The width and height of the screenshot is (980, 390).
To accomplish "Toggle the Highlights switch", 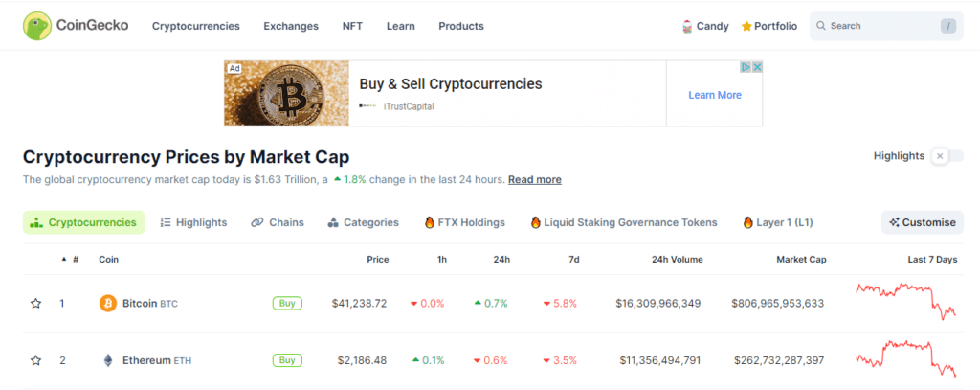I will point(947,155).
